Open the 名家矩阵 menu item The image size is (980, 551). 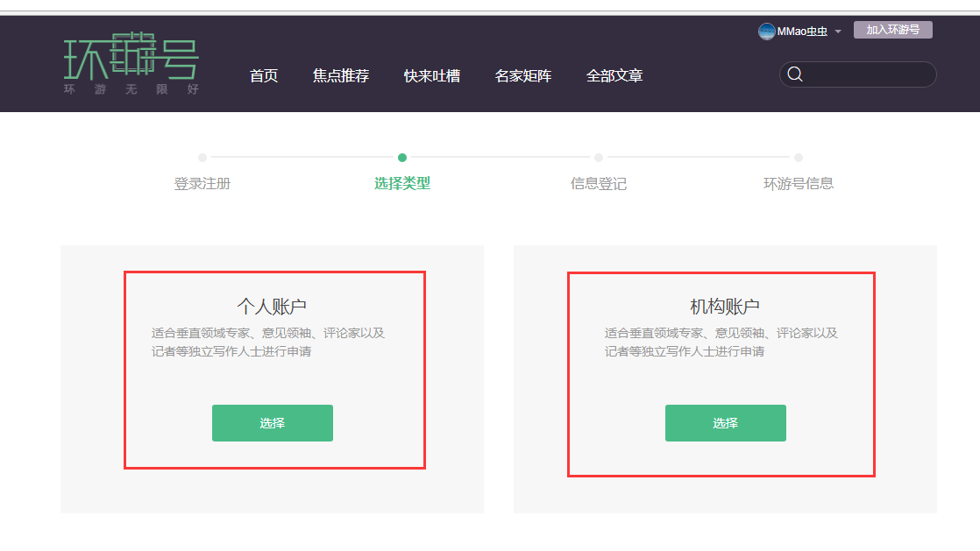pyautogui.click(x=523, y=75)
